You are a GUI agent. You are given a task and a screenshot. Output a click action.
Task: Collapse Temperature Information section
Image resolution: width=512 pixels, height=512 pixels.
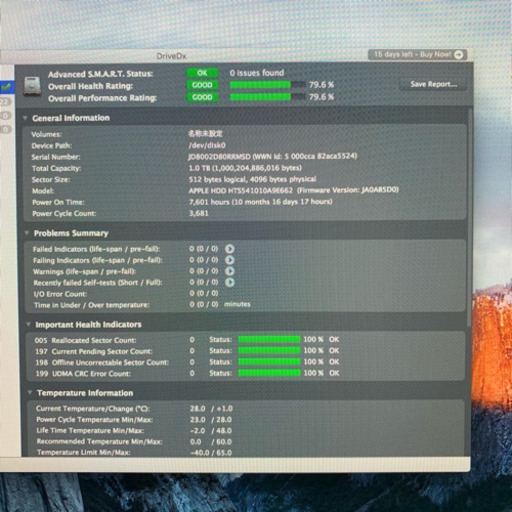point(30,393)
